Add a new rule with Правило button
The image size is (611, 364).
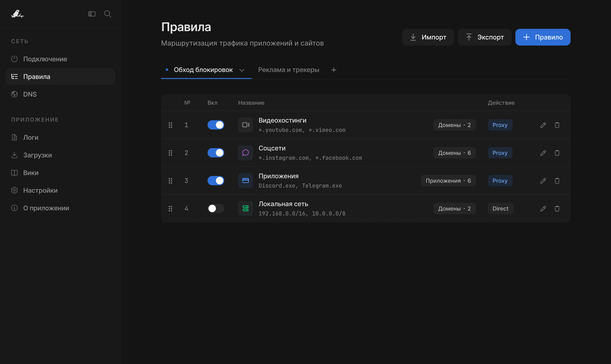[543, 37]
